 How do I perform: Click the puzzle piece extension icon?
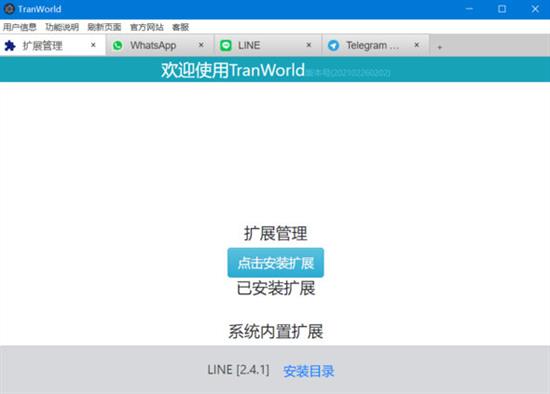click(10, 45)
